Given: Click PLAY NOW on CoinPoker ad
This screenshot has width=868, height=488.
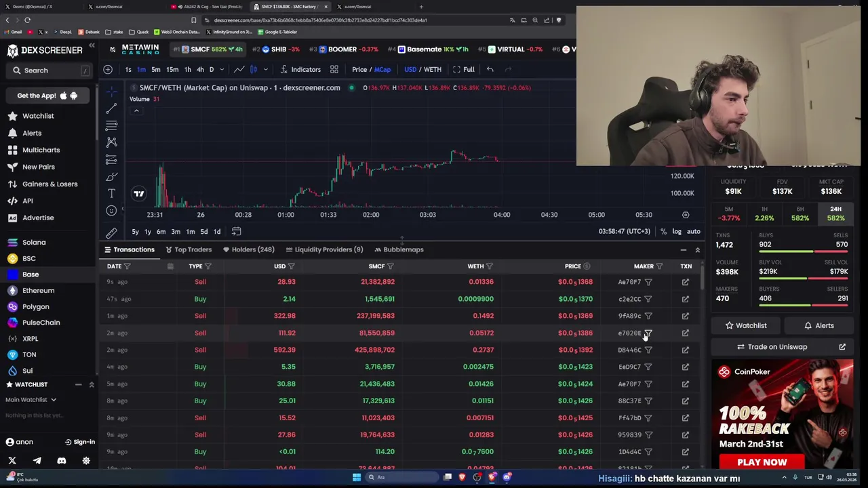Looking at the screenshot, I should [x=762, y=462].
